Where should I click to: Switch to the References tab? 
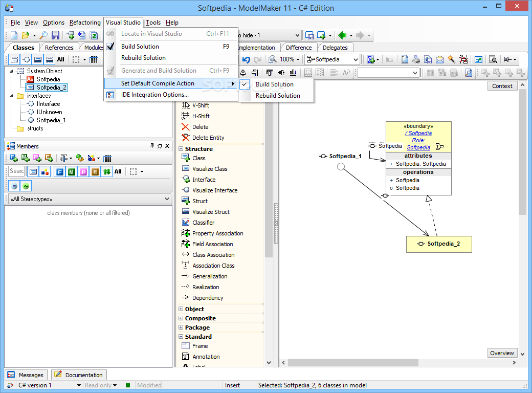(x=59, y=48)
